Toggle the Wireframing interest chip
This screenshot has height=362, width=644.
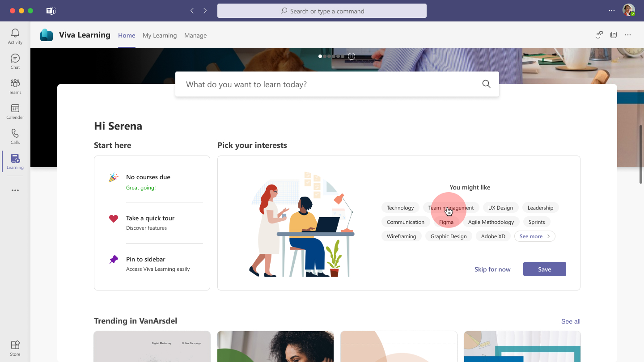402,236
